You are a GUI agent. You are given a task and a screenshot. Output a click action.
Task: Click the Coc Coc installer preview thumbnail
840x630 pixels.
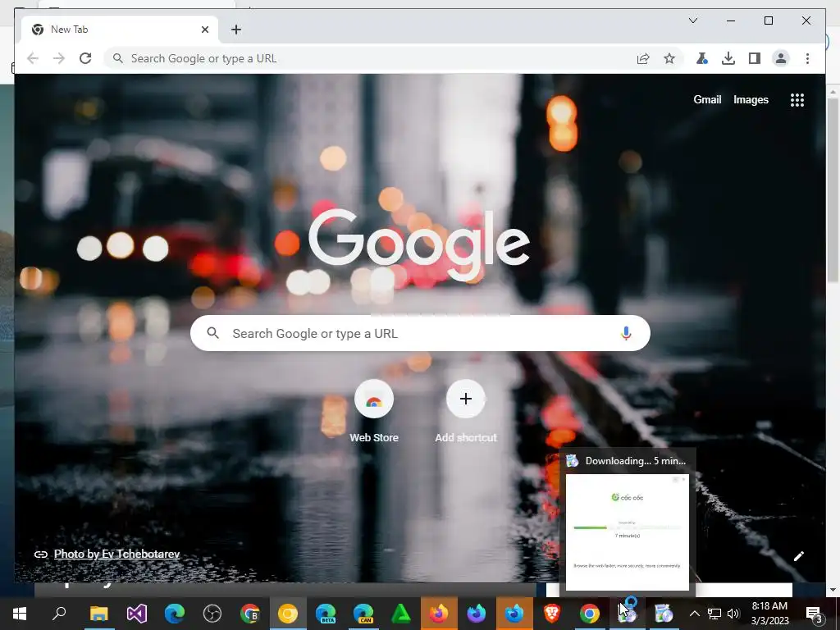(x=628, y=532)
